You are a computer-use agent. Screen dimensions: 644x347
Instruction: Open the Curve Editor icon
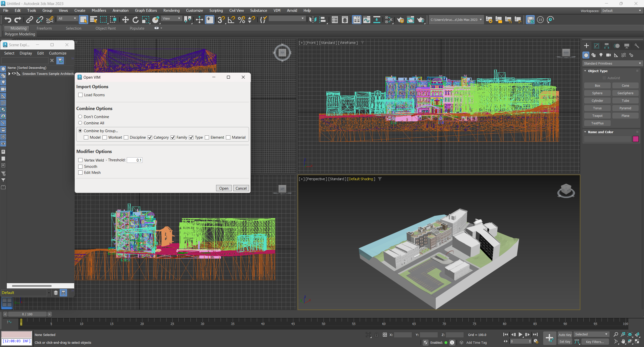pyautogui.click(x=367, y=20)
